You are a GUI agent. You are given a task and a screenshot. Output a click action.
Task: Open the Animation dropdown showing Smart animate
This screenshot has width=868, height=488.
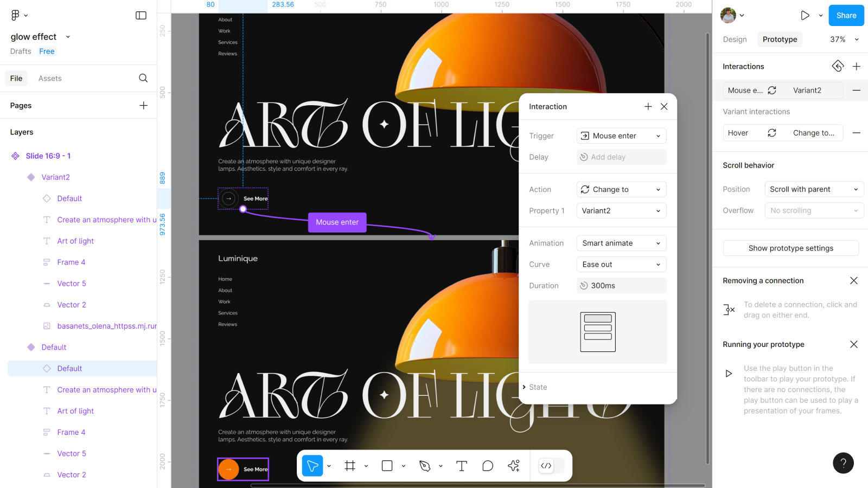coord(621,243)
